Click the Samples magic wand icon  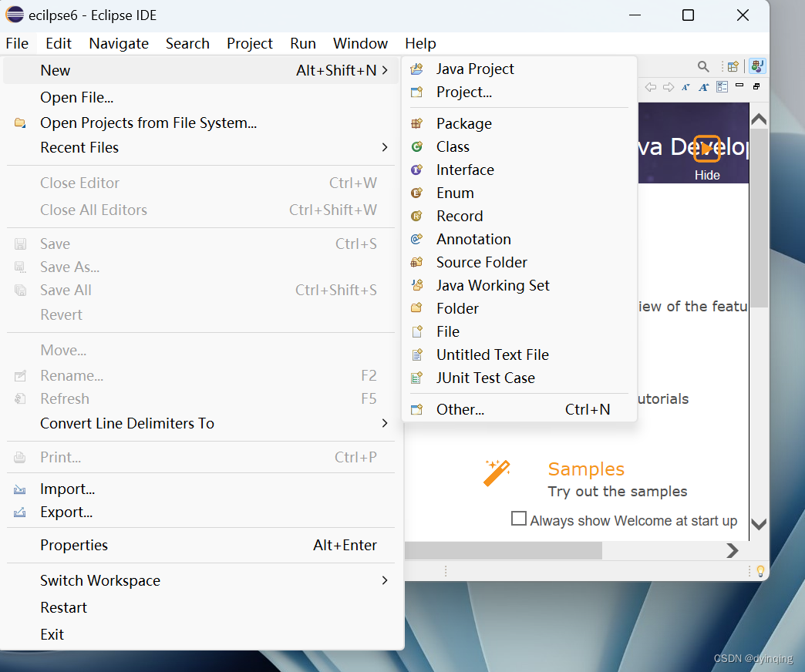pyautogui.click(x=497, y=472)
